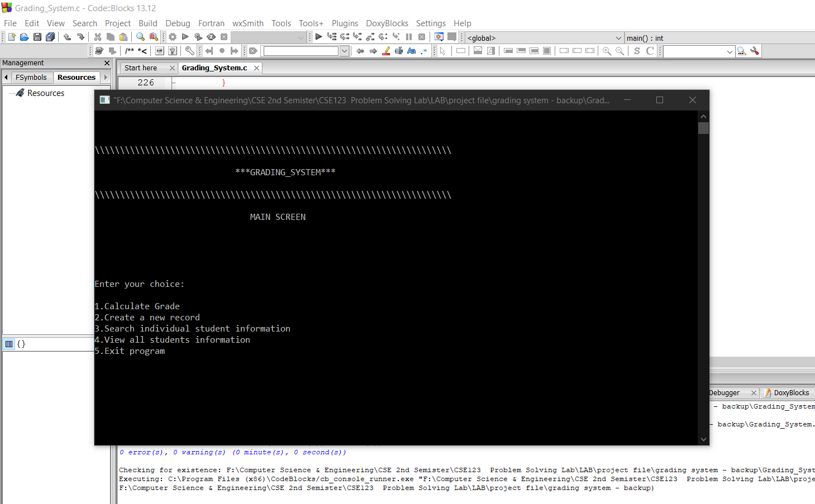Click the Open file folder icon

click(x=24, y=37)
